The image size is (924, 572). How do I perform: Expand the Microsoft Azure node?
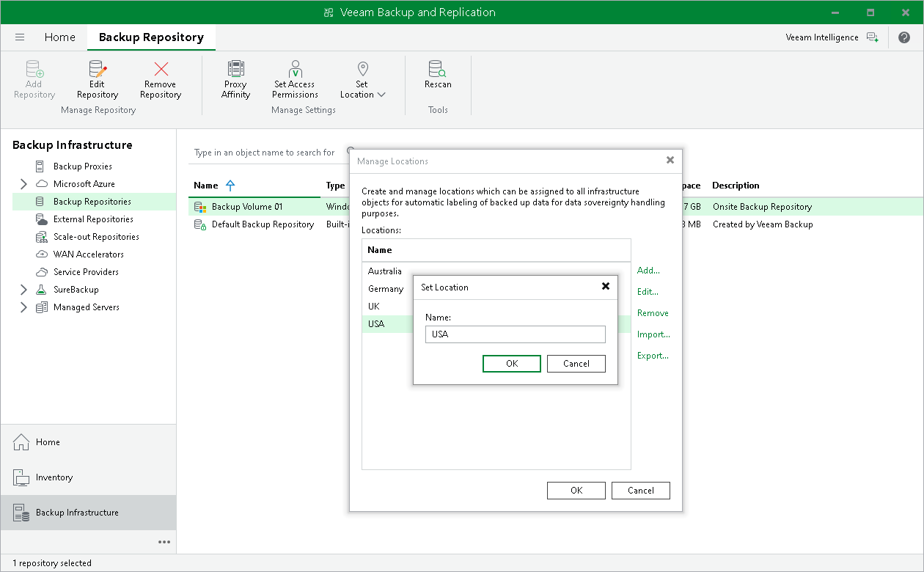pos(23,183)
